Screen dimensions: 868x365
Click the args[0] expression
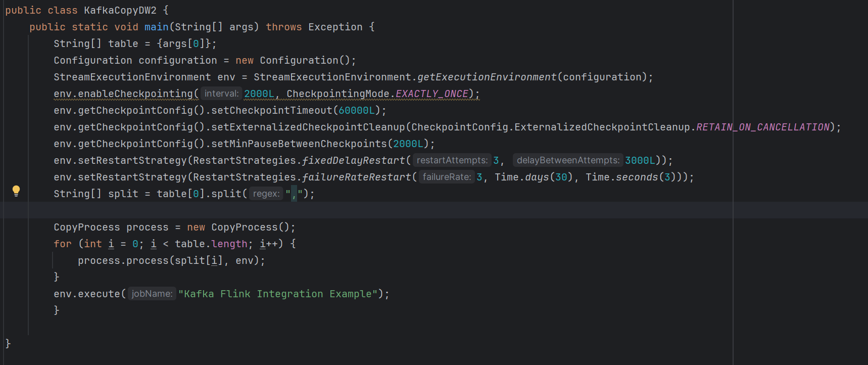[x=184, y=43]
